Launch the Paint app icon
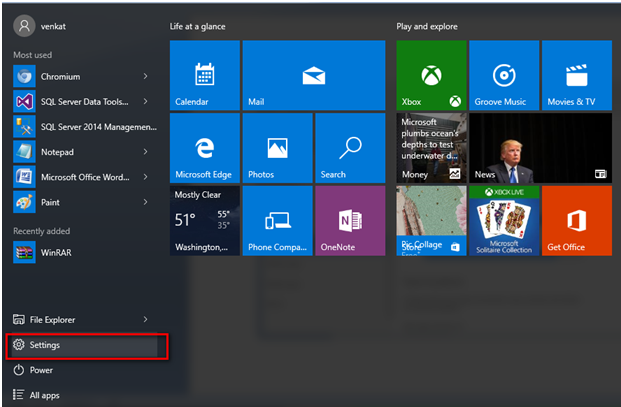 (24, 202)
